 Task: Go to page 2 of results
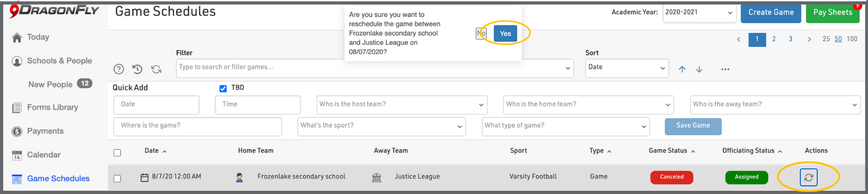point(774,39)
